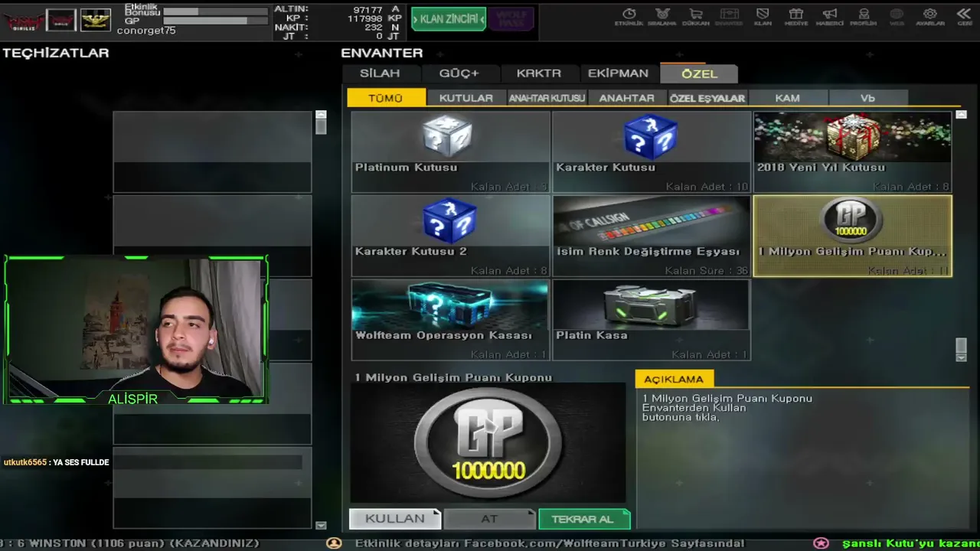Viewport: 980px width, 551px height.
Task: Click the Envanter heading
Action: pyautogui.click(x=382, y=53)
